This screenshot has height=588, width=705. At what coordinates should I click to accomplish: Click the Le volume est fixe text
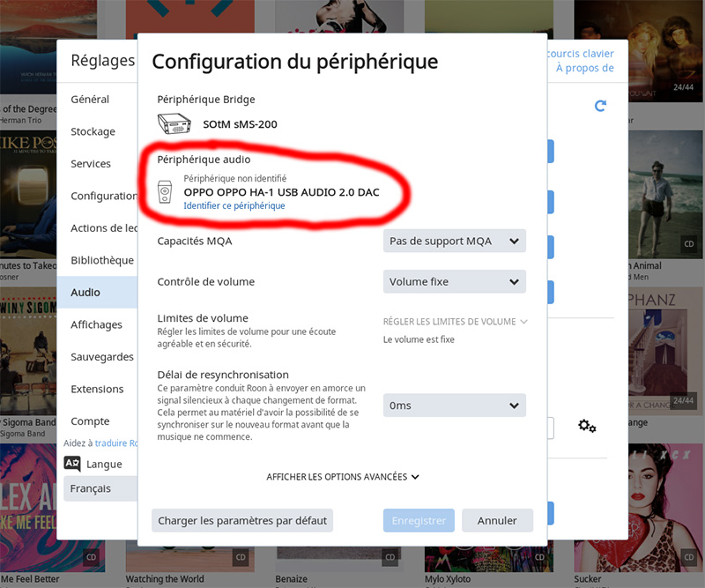419,339
